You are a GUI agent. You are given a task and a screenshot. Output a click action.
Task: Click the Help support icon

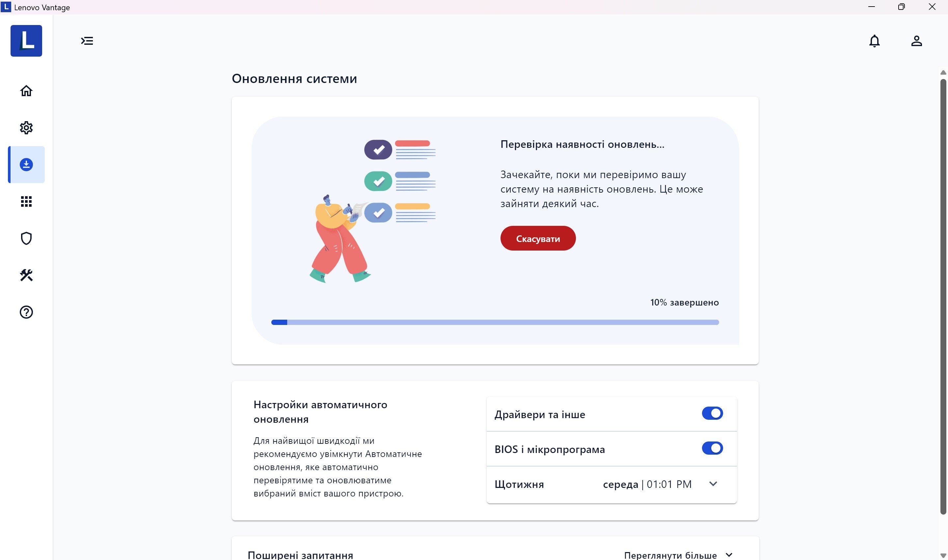coord(26,312)
